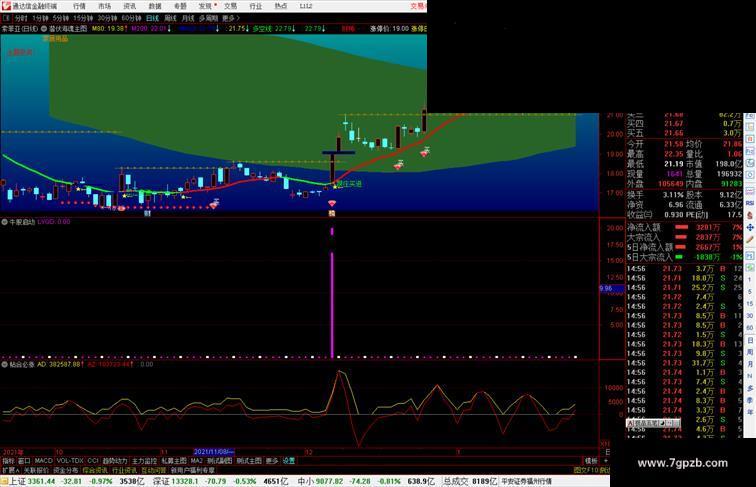
Task: Open the 关联报价 tab
Action: (x=36, y=470)
